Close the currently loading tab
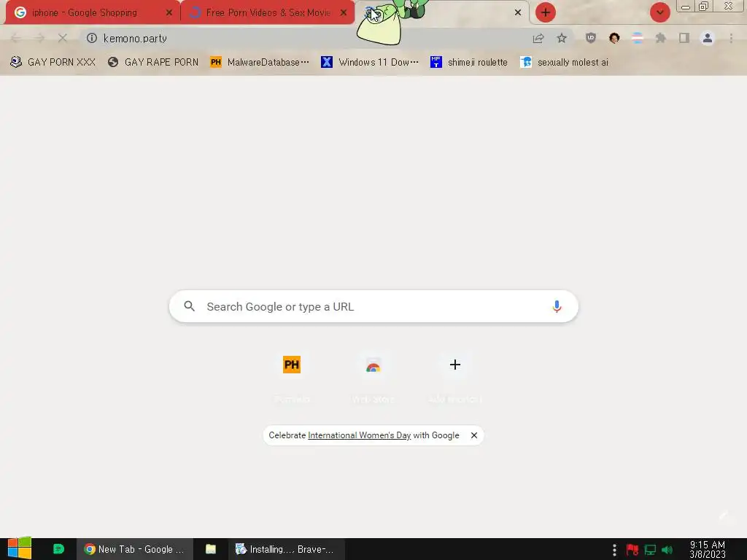This screenshot has width=747, height=560. click(x=518, y=12)
